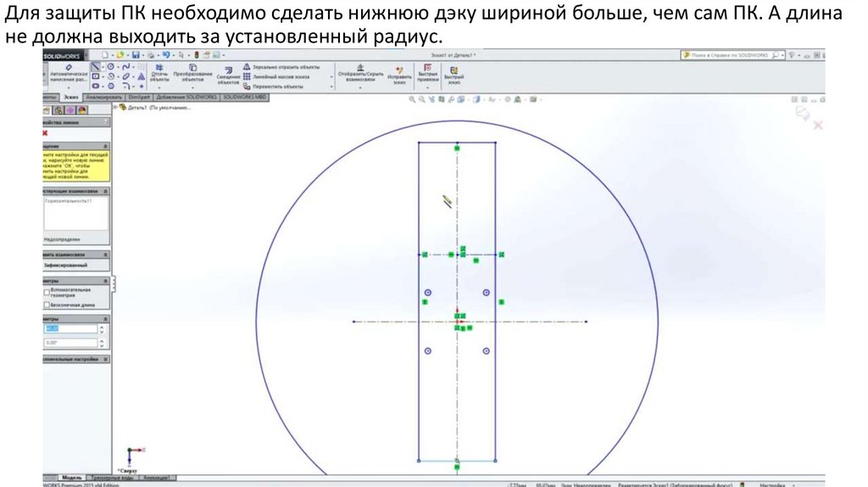868x487 pixels.
Task: Open the Display/Delete Relations dropdown arrow
Action: (360, 87)
